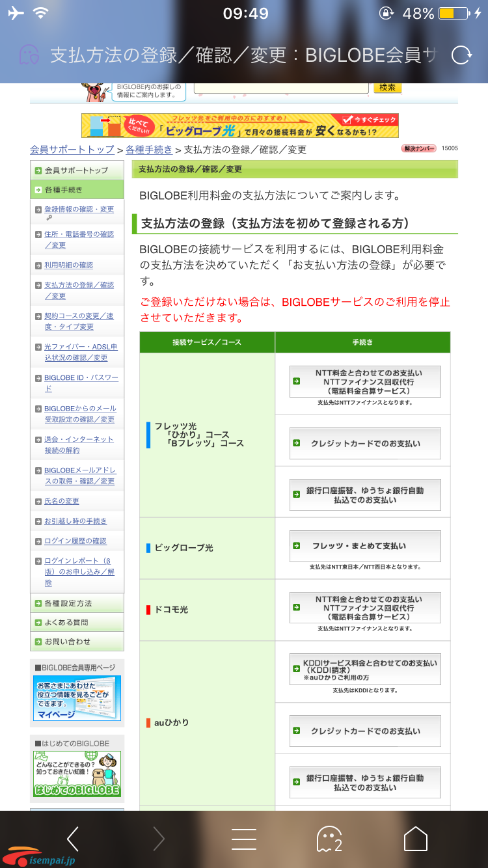Select よくある質問 in the sidebar
The width and height of the screenshot is (488, 868).
click(77, 622)
